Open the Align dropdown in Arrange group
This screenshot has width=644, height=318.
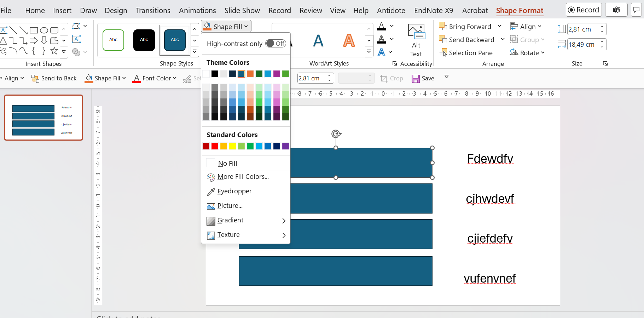[526, 27]
